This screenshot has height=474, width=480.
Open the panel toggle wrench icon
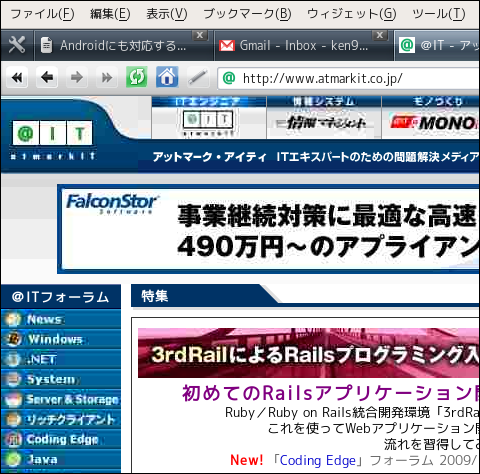[17, 45]
